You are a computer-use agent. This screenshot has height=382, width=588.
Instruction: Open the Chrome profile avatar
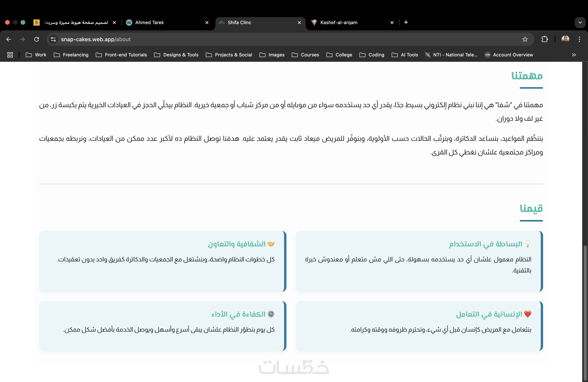565,39
